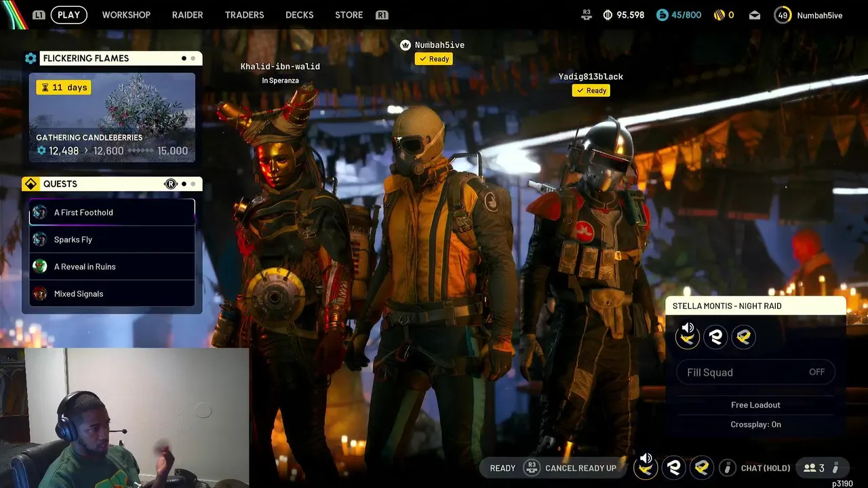Click the level 49 player badge
The width and height of the screenshot is (868, 488).
tap(783, 14)
